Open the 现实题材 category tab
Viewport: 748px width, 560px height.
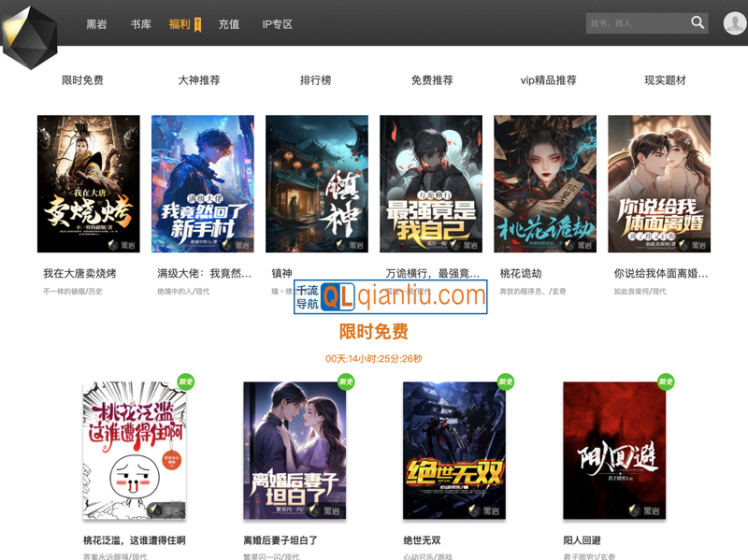[x=665, y=80]
